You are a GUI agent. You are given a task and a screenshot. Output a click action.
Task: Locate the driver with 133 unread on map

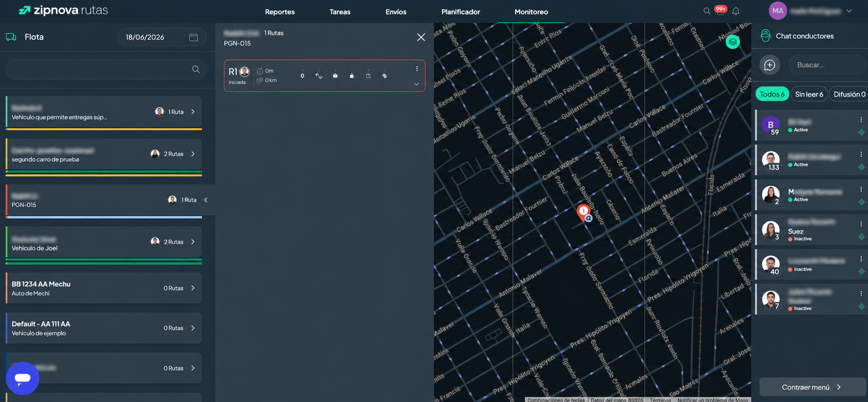click(861, 167)
